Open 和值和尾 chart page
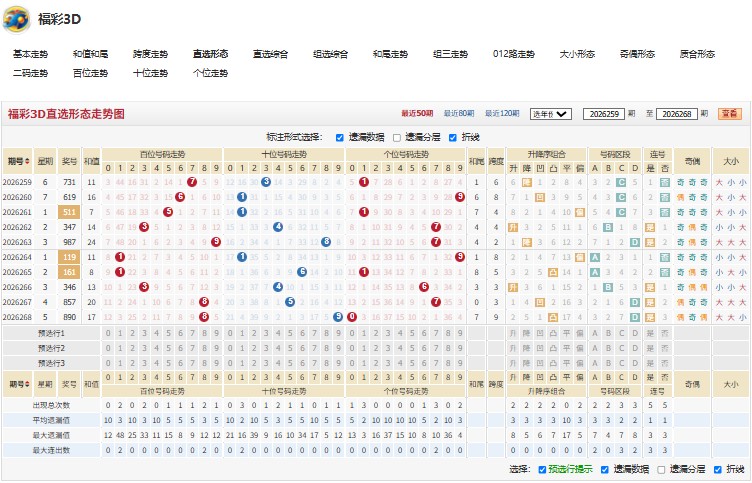Screen dimensions: 752x483 pos(90,54)
